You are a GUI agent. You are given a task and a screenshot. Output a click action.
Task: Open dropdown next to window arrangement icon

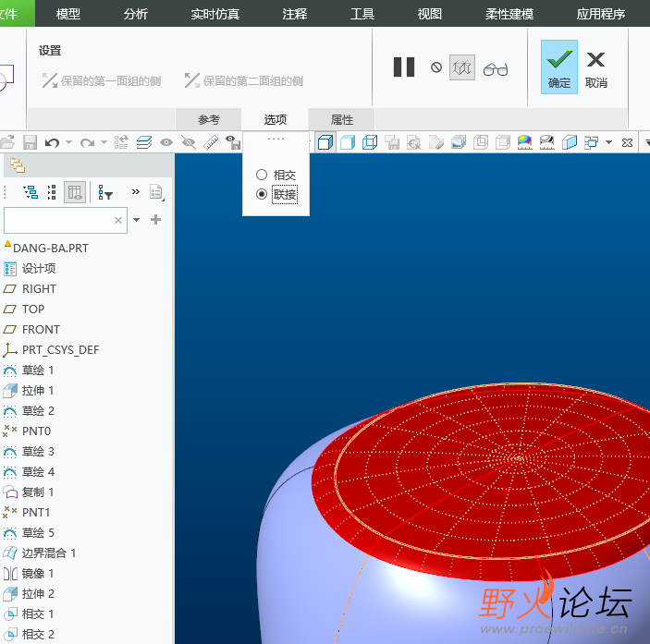[x=608, y=142]
